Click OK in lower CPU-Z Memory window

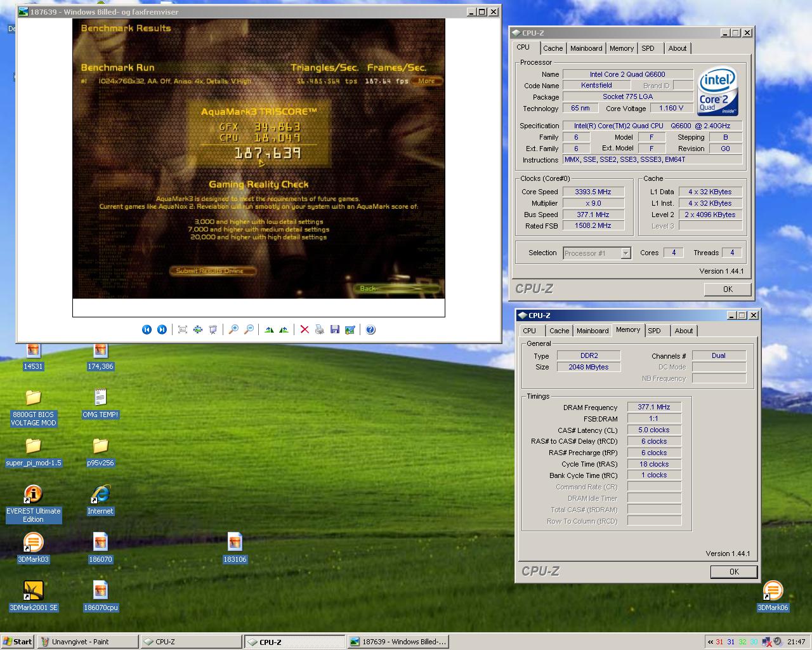734,572
